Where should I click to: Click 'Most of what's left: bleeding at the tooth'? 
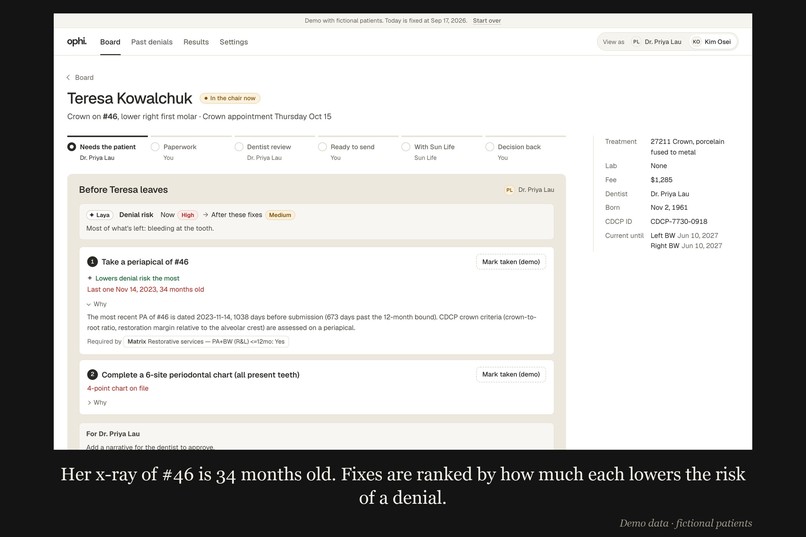150,228
